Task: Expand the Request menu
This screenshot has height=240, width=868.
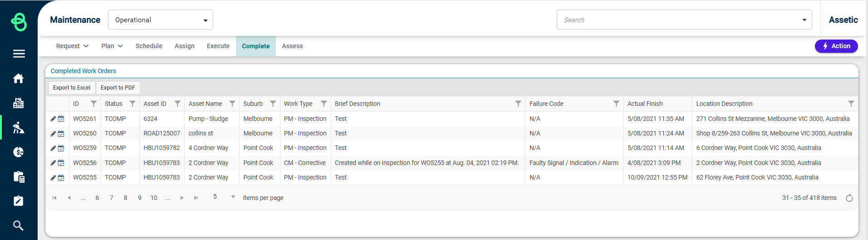Action: [72, 46]
